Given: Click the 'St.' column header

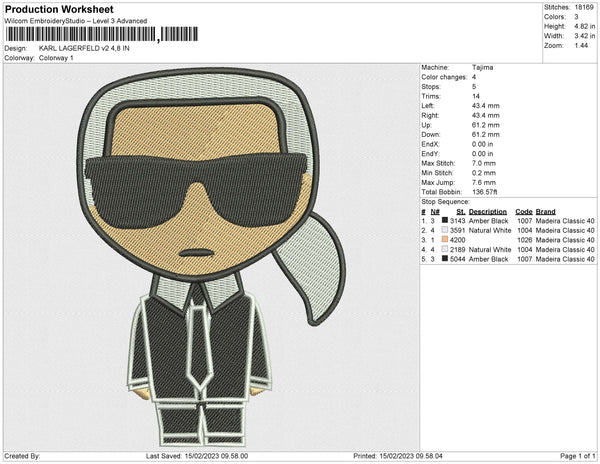Looking at the screenshot, I should pyautogui.click(x=461, y=212).
